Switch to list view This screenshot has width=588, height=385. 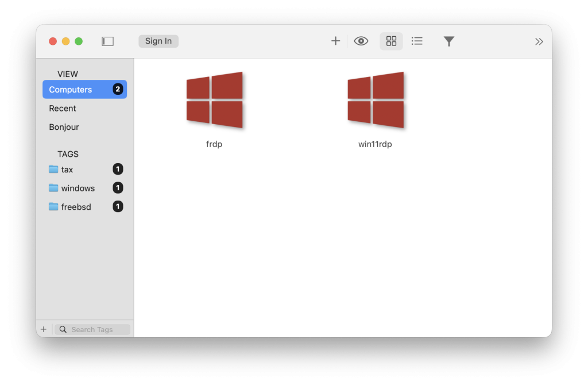click(417, 41)
